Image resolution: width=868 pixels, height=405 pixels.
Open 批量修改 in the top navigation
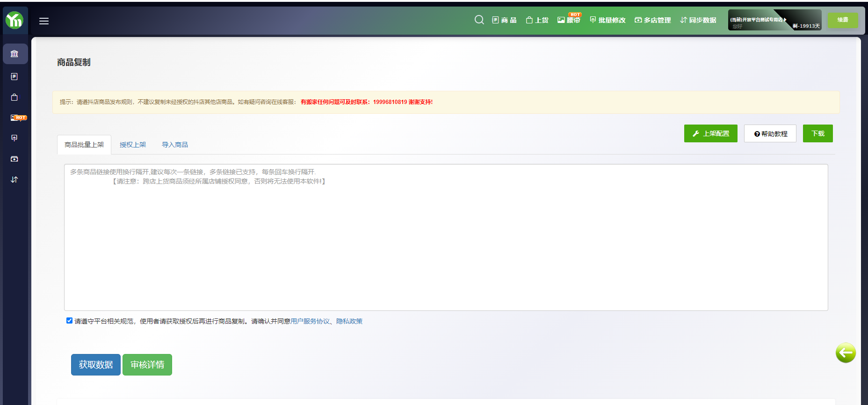coord(608,20)
